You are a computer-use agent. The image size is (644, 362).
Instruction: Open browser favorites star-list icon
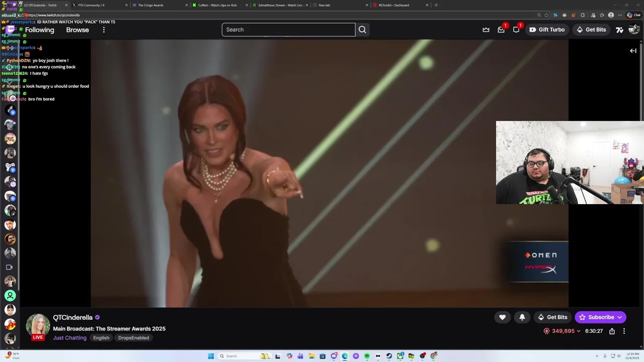[x=602, y=15]
